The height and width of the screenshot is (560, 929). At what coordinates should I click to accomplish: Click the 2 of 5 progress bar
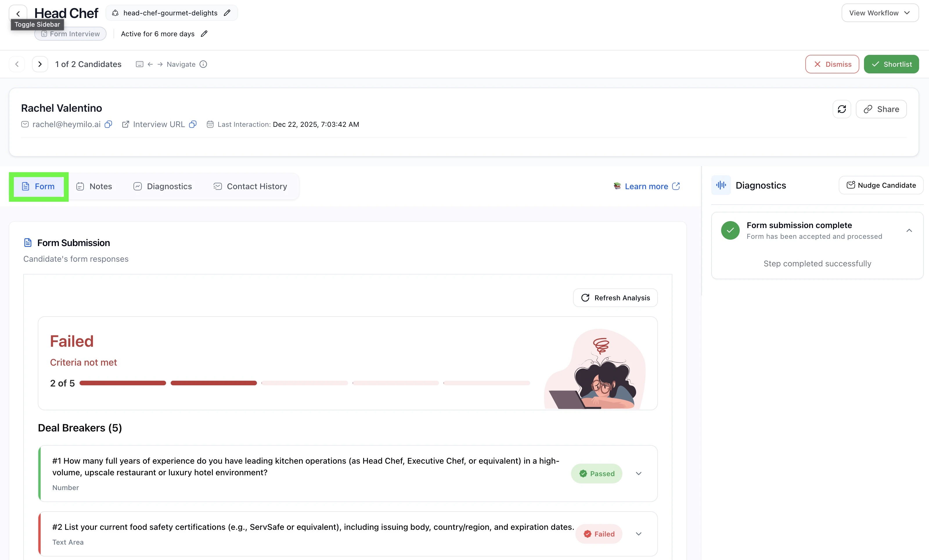tap(305, 383)
